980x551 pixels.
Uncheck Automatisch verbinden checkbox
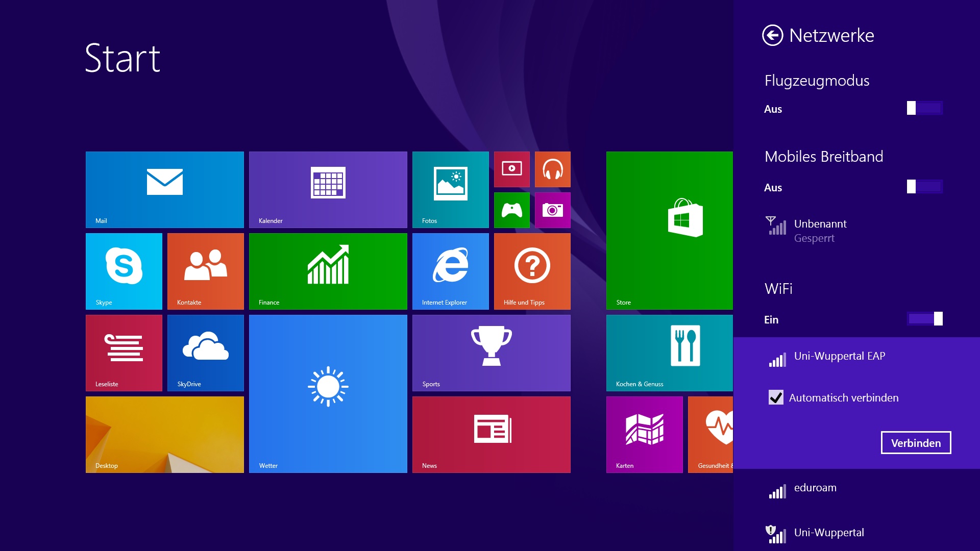[x=776, y=397]
